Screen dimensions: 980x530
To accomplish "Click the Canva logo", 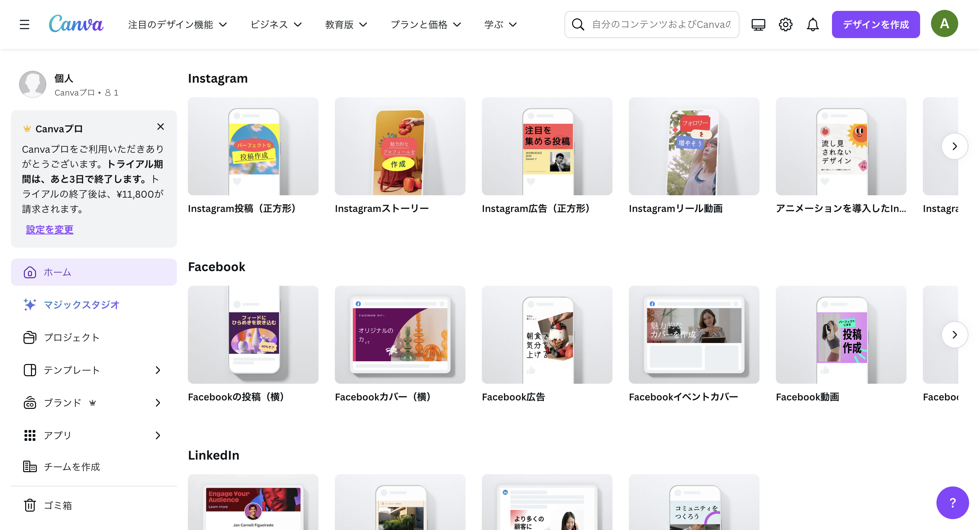I will pyautogui.click(x=76, y=24).
